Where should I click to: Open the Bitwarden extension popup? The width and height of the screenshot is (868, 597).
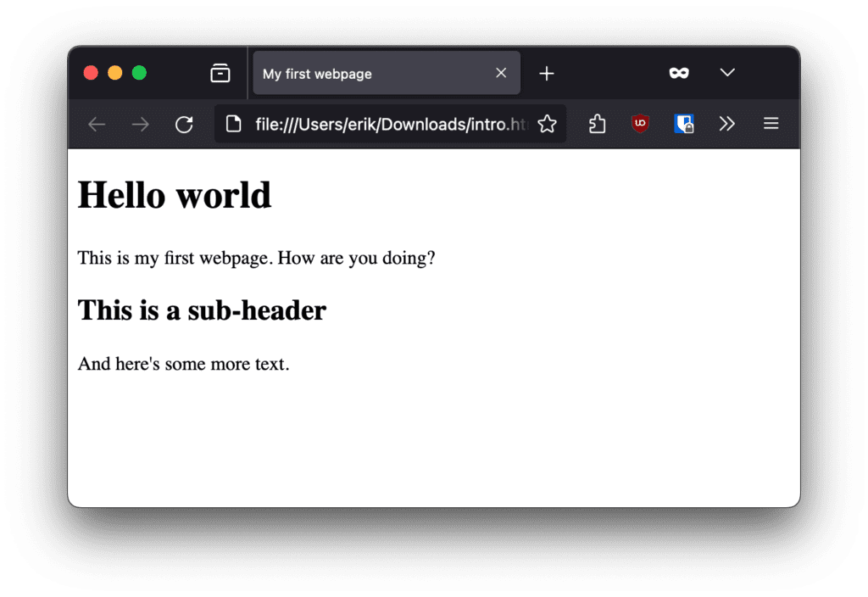(x=684, y=125)
